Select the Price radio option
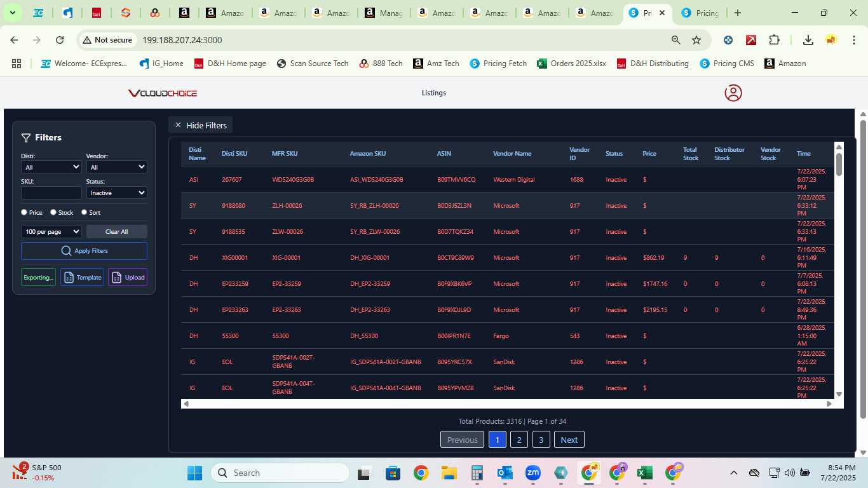Viewport: 868px width, 488px height. 24,212
